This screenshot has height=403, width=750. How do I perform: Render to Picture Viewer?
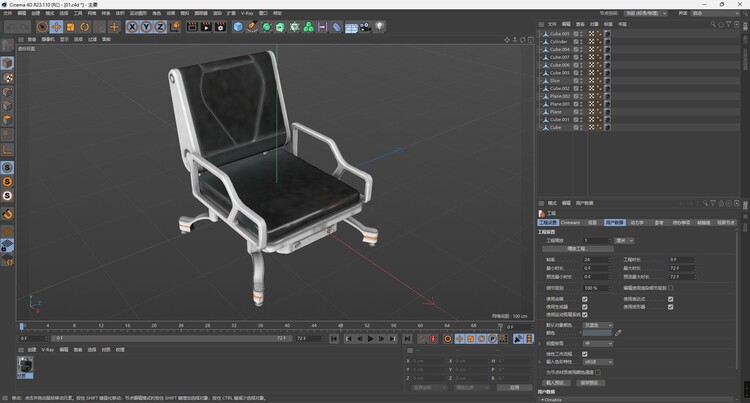pyautogui.click(x=206, y=27)
